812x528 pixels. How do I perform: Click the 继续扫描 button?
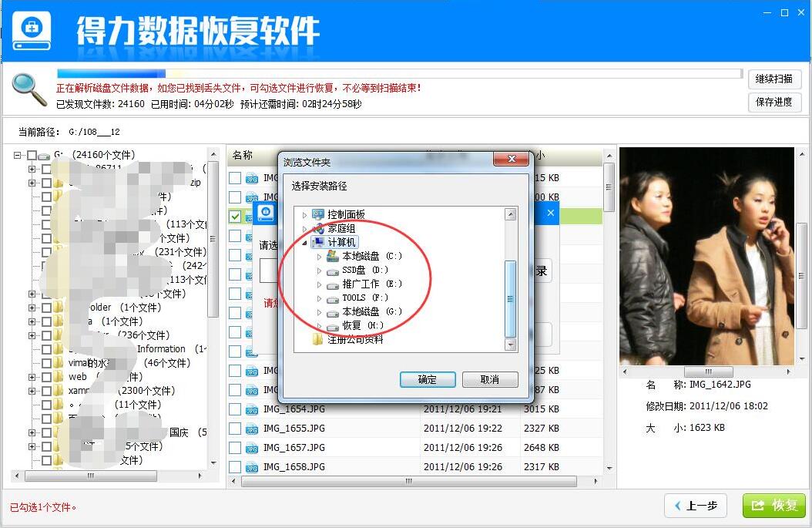click(x=774, y=79)
